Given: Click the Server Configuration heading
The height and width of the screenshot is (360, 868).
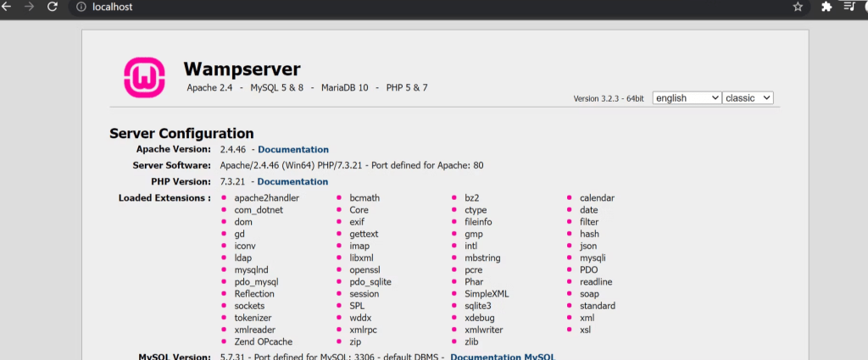Looking at the screenshot, I should coord(181,133).
